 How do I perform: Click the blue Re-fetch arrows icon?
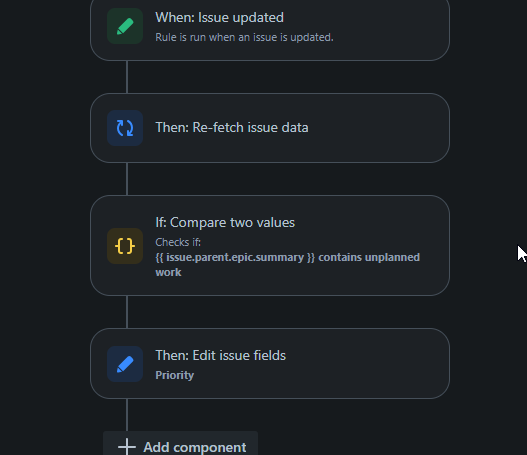[x=125, y=128]
